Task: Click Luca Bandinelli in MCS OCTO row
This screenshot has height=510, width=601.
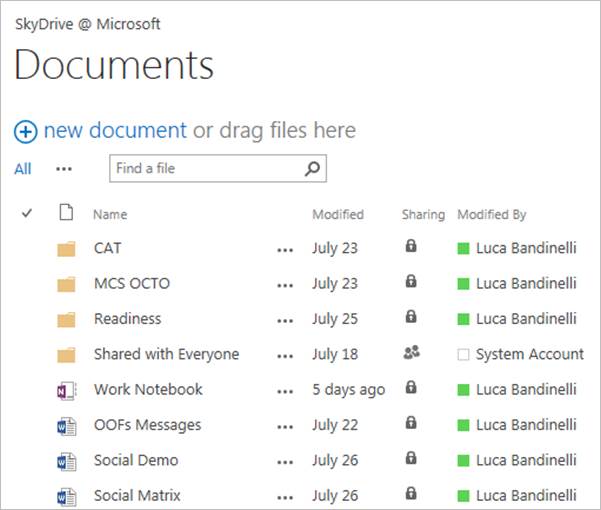Action: click(x=526, y=284)
